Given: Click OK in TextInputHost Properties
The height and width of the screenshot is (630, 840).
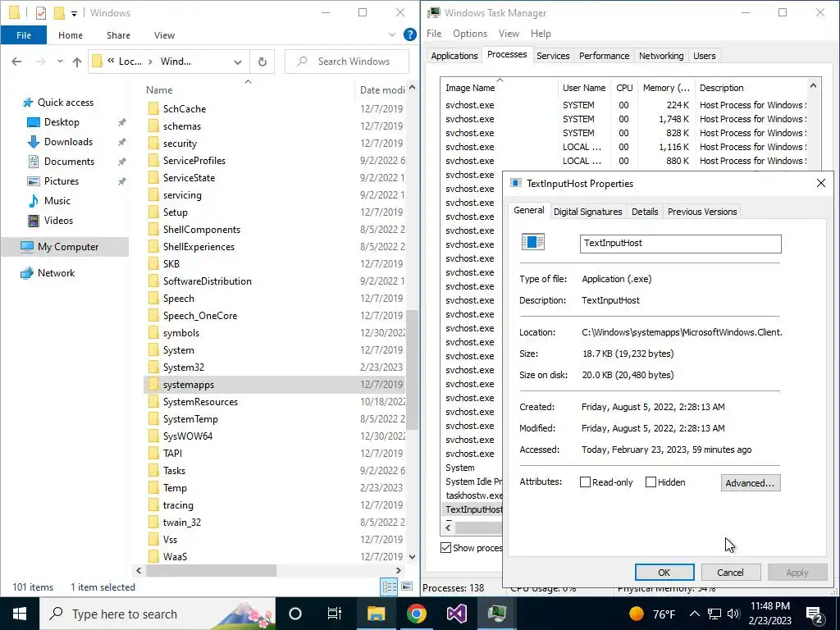Looking at the screenshot, I should coord(664,573).
